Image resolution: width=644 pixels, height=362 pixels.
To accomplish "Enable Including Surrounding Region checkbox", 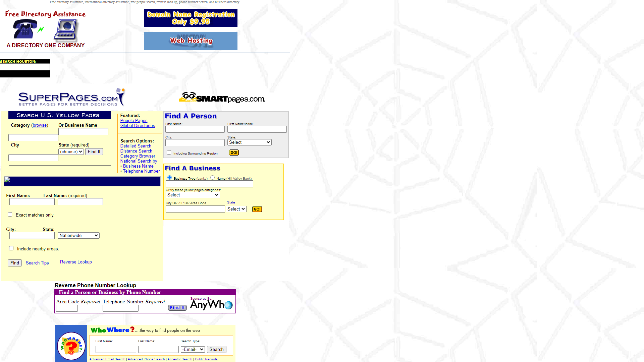I will 169,153.
